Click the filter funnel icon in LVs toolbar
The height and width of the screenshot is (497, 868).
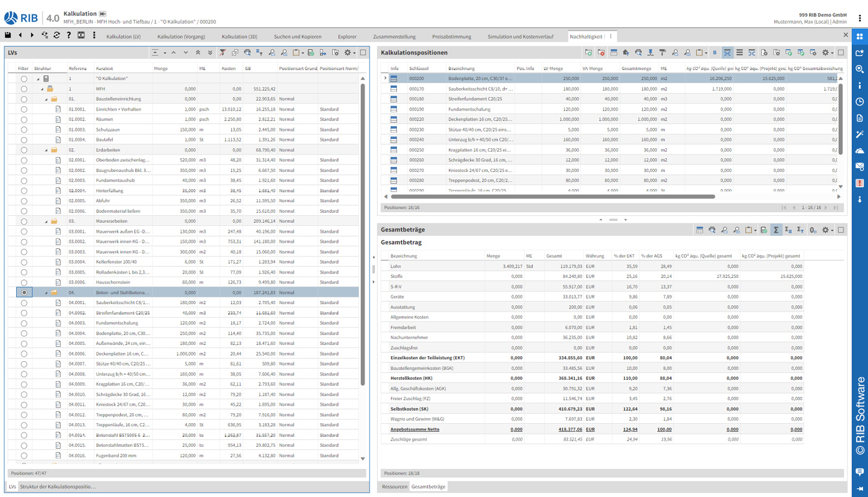click(222, 54)
